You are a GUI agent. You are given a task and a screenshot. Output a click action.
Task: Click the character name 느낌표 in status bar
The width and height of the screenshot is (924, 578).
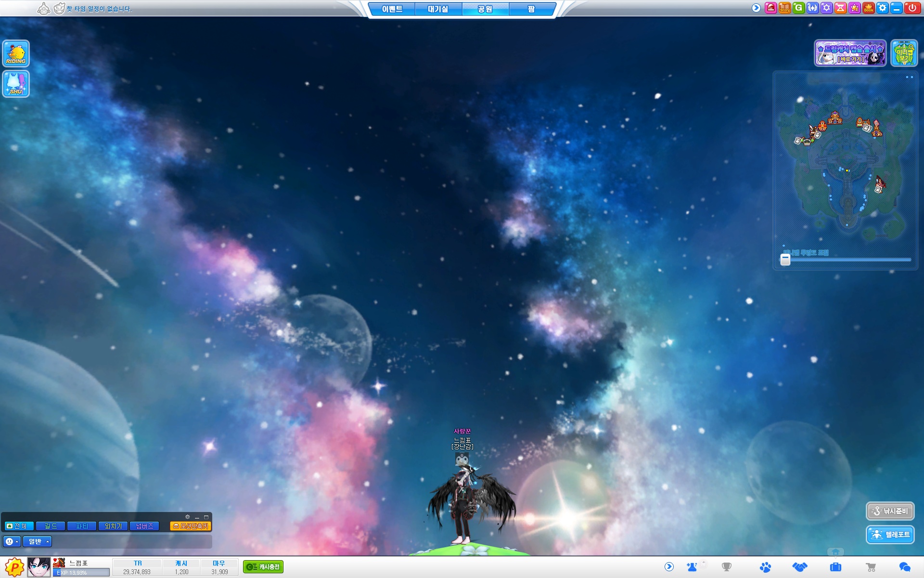pyautogui.click(x=79, y=563)
